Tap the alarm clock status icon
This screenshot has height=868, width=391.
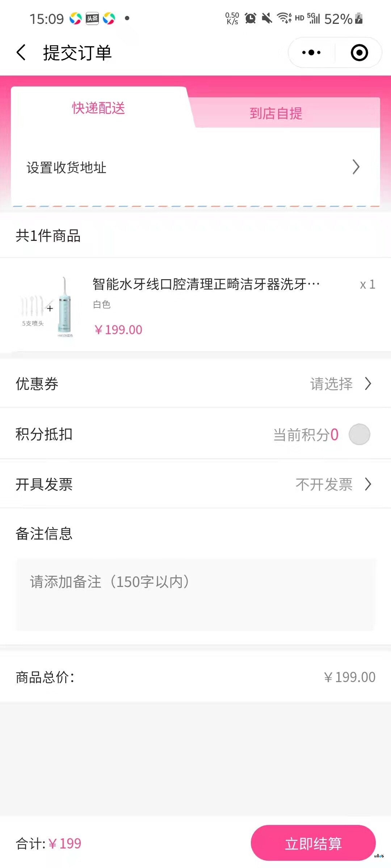point(250,18)
